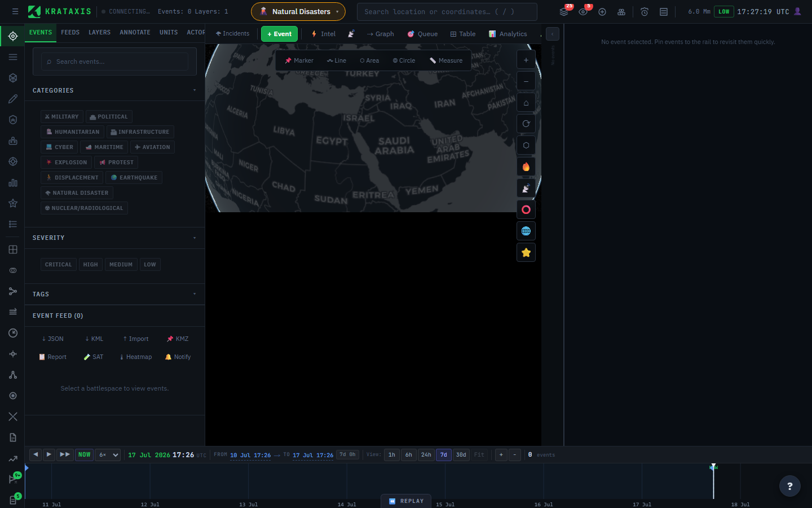Open the TO date 17 Jul 17:26
The image size is (812, 508).
pos(313,455)
